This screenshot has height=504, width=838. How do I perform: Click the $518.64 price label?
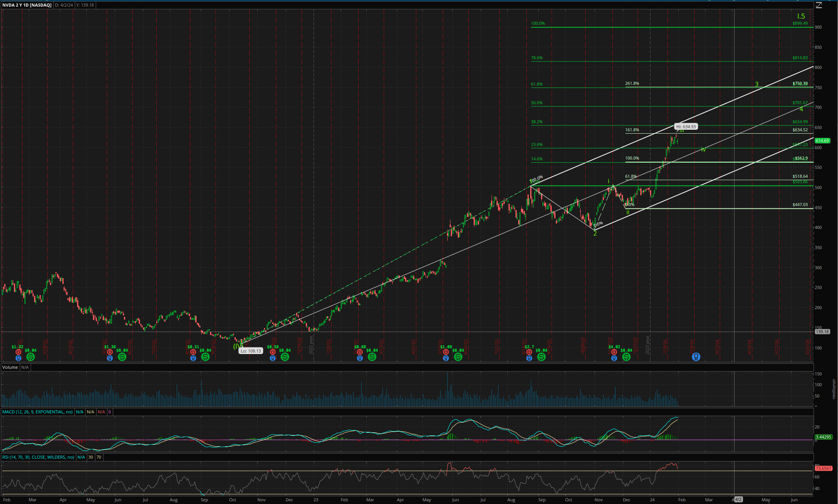point(800,176)
